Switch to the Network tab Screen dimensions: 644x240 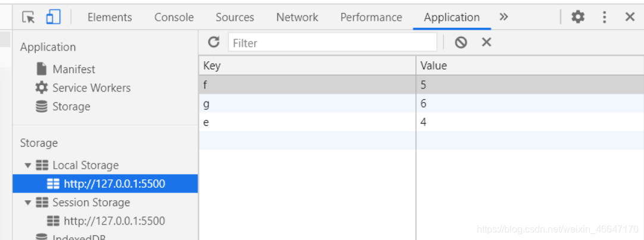(297, 17)
